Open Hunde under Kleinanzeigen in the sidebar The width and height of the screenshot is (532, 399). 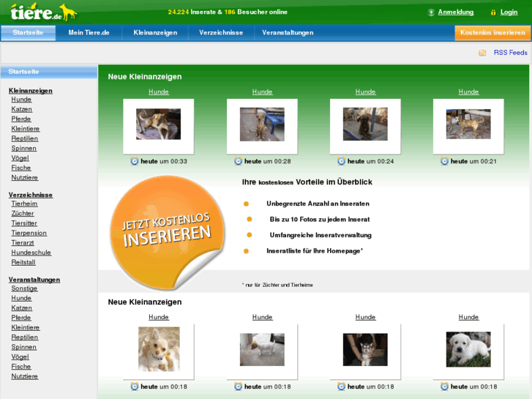[21, 100]
